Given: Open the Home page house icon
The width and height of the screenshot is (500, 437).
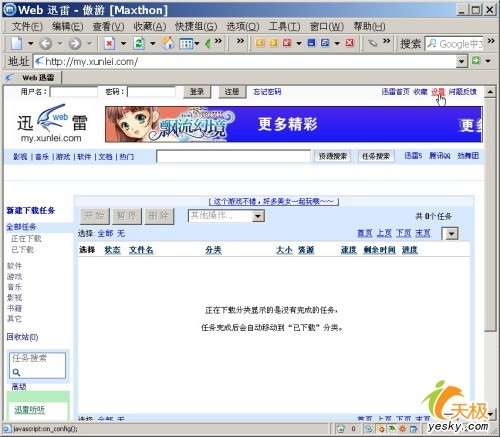Looking at the screenshot, I should pos(168,43).
